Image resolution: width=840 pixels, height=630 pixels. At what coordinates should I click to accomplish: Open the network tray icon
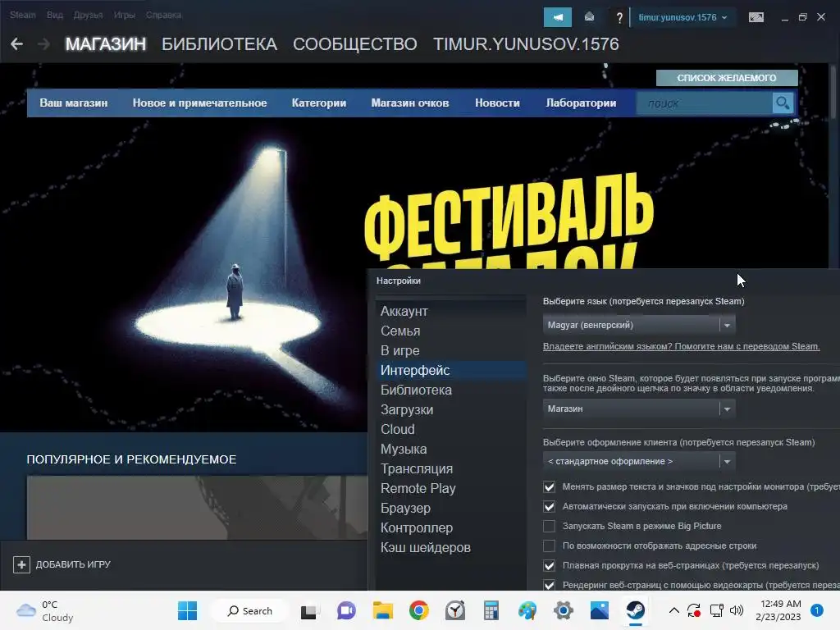[x=716, y=610]
